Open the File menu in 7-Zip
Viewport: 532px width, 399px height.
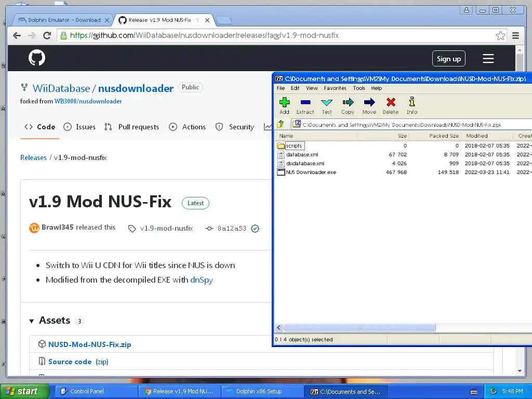pos(281,88)
